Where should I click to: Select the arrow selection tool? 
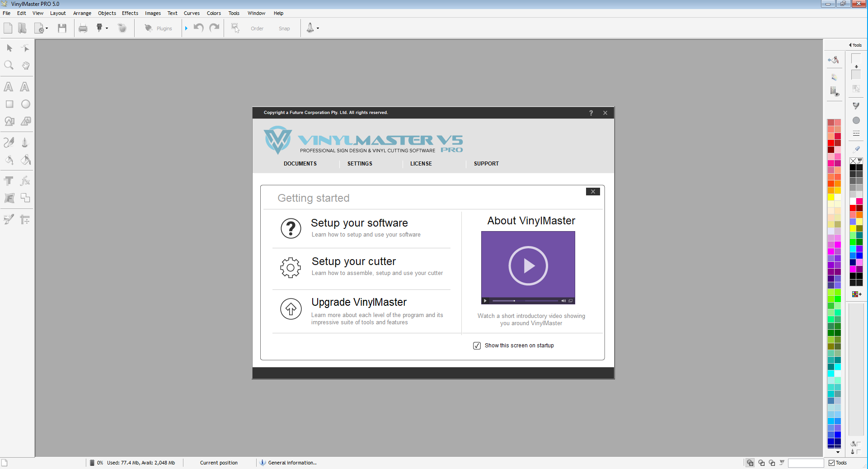point(9,48)
